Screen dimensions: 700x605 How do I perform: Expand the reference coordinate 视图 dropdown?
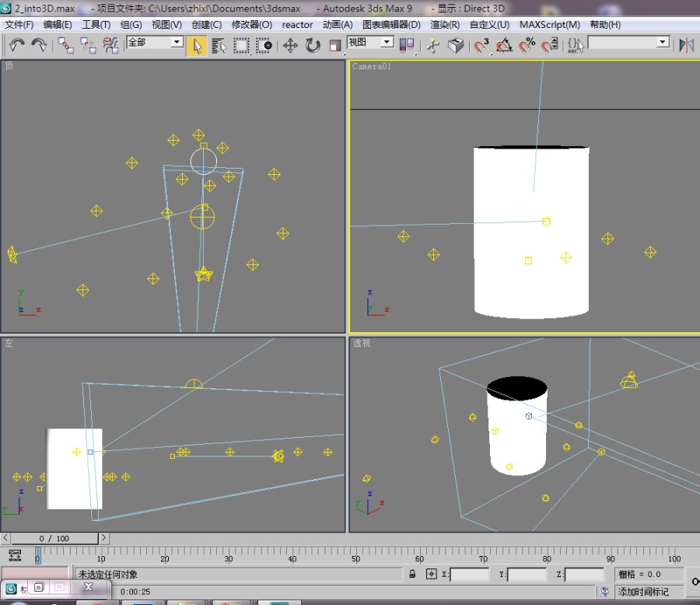point(370,42)
